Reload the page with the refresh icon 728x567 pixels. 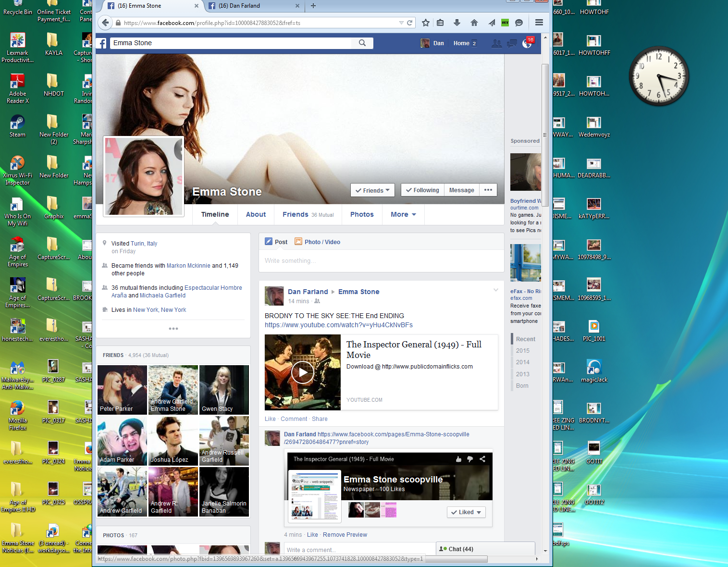coord(410,23)
